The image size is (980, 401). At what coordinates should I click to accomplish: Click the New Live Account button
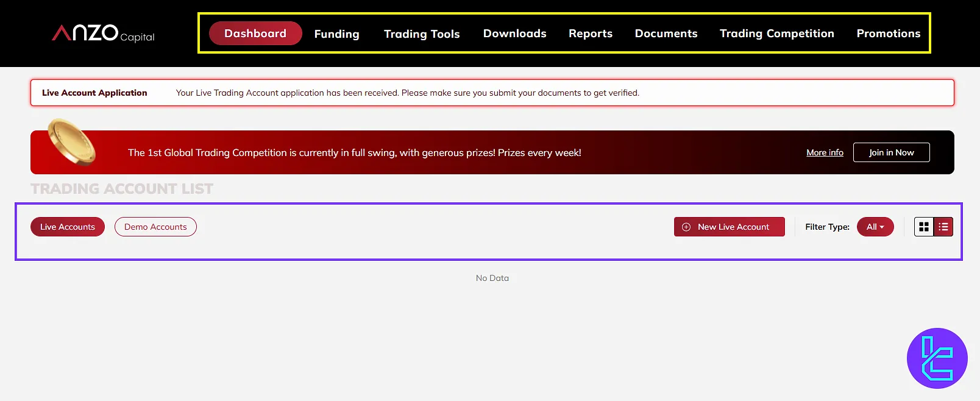[729, 227]
